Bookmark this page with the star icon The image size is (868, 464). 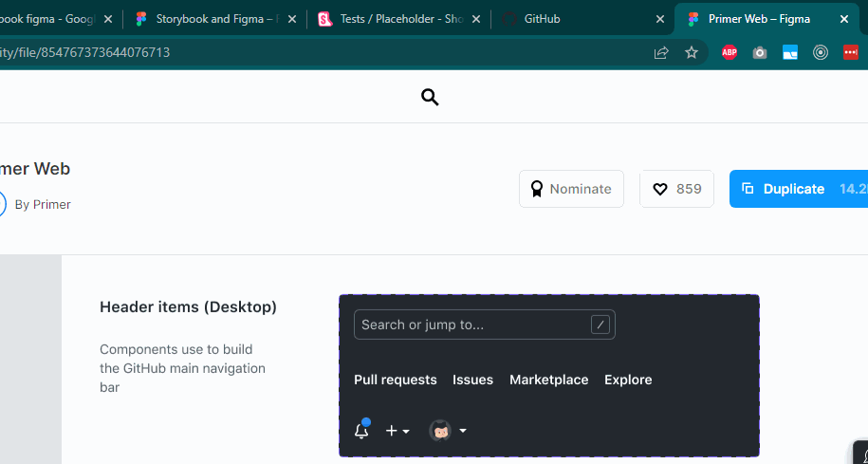click(692, 52)
